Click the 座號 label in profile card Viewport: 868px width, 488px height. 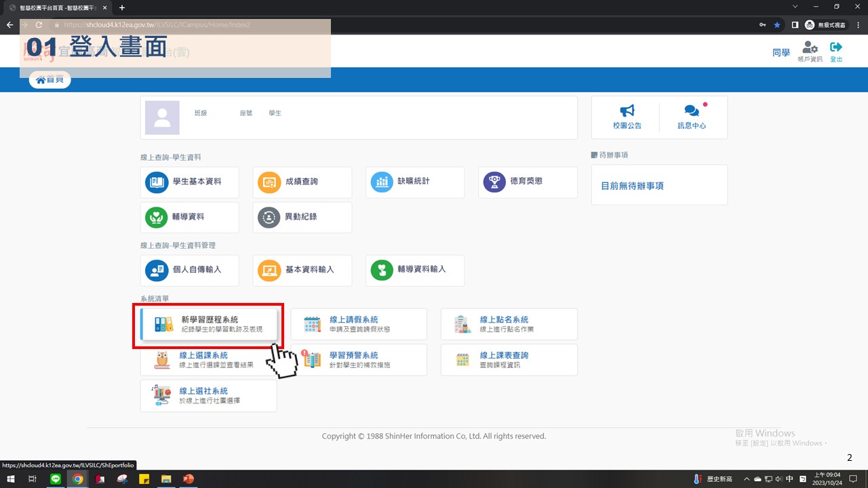coord(246,113)
